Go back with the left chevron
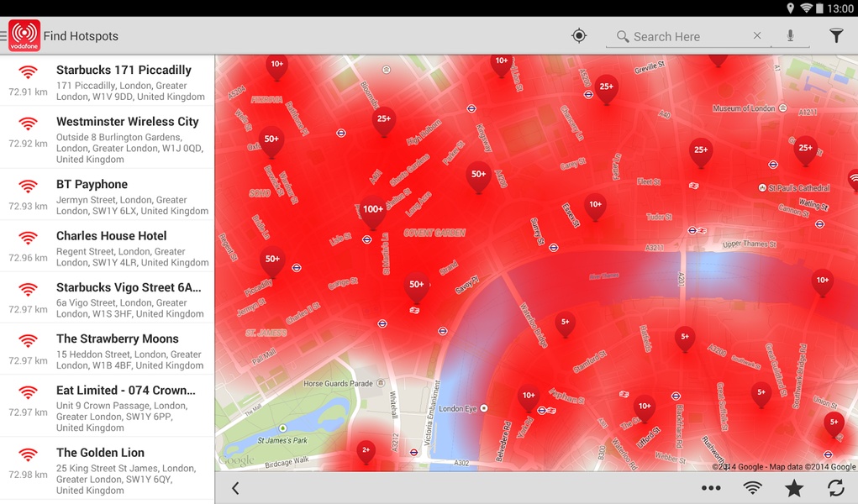The image size is (858, 504). pyautogui.click(x=235, y=488)
